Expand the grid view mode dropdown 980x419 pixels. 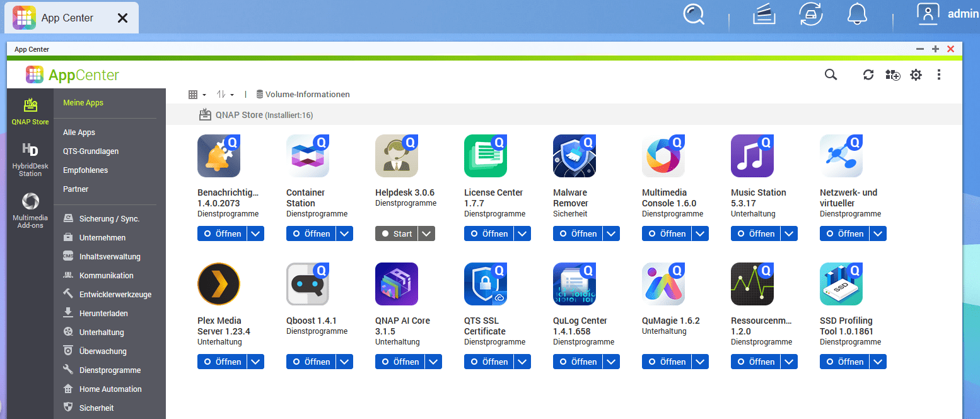pyautogui.click(x=197, y=95)
